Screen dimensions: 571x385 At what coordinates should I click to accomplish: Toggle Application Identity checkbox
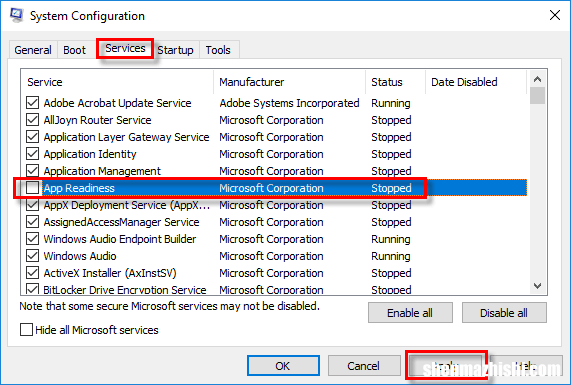(32, 154)
